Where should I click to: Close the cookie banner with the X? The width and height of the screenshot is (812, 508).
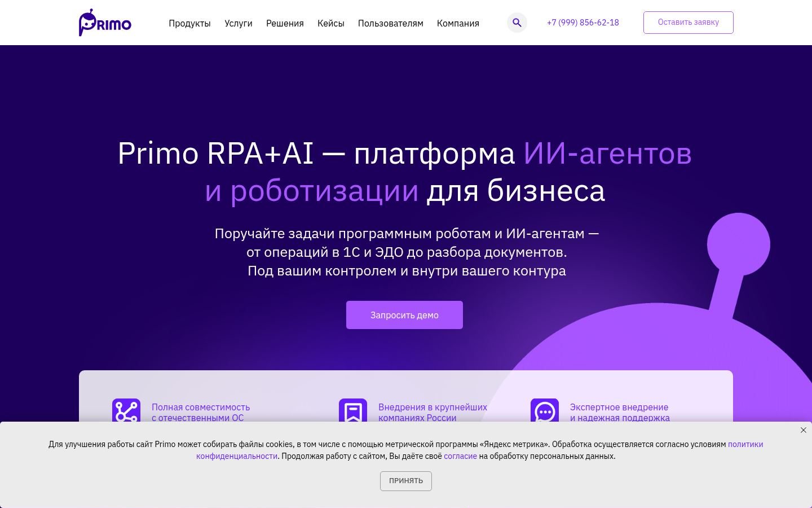click(x=804, y=430)
